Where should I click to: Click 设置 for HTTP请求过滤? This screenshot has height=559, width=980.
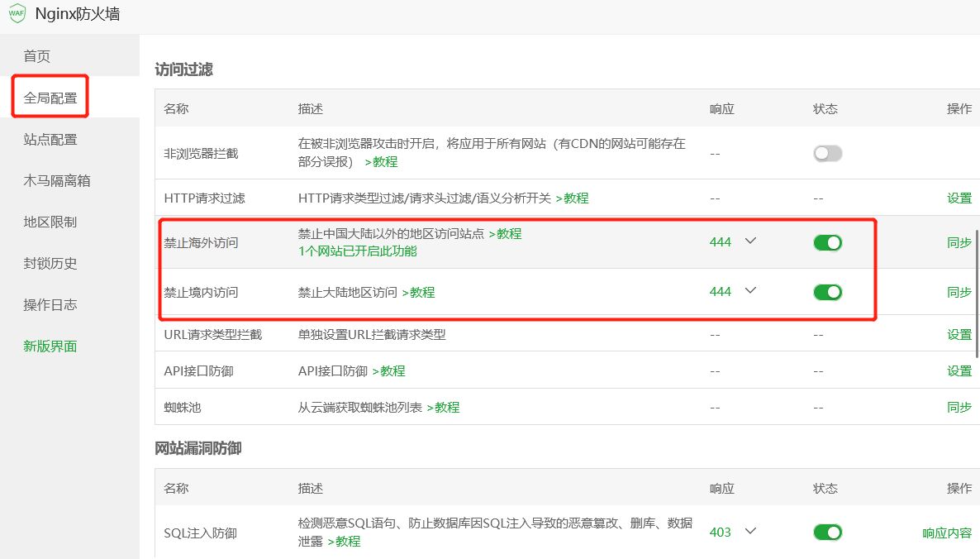point(959,198)
